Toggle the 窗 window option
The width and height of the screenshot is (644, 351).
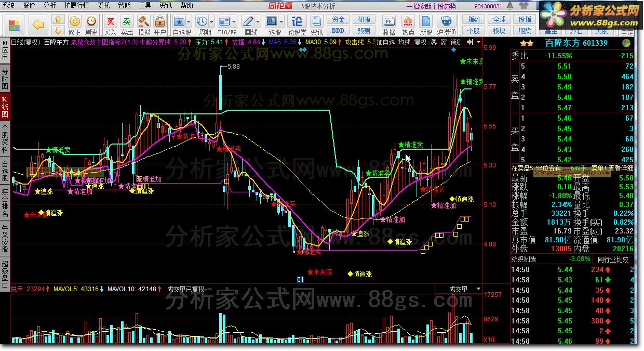tap(444, 43)
